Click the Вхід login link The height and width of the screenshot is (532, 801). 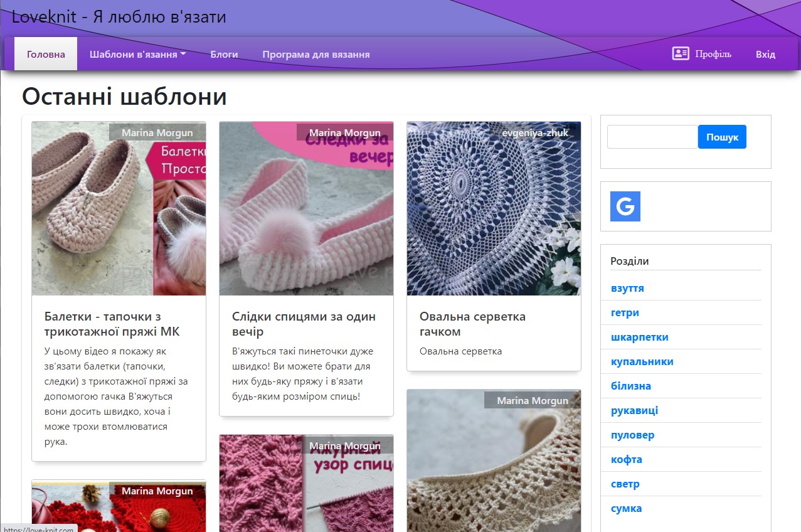(x=765, y=54)
